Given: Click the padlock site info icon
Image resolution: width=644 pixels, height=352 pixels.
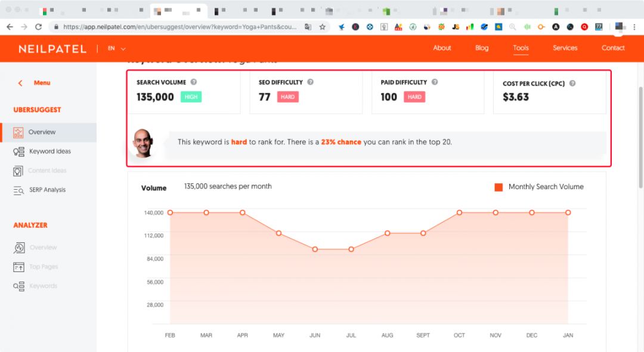Looking at the screenshot, I should pyautogui.click(x=56, y=27).
